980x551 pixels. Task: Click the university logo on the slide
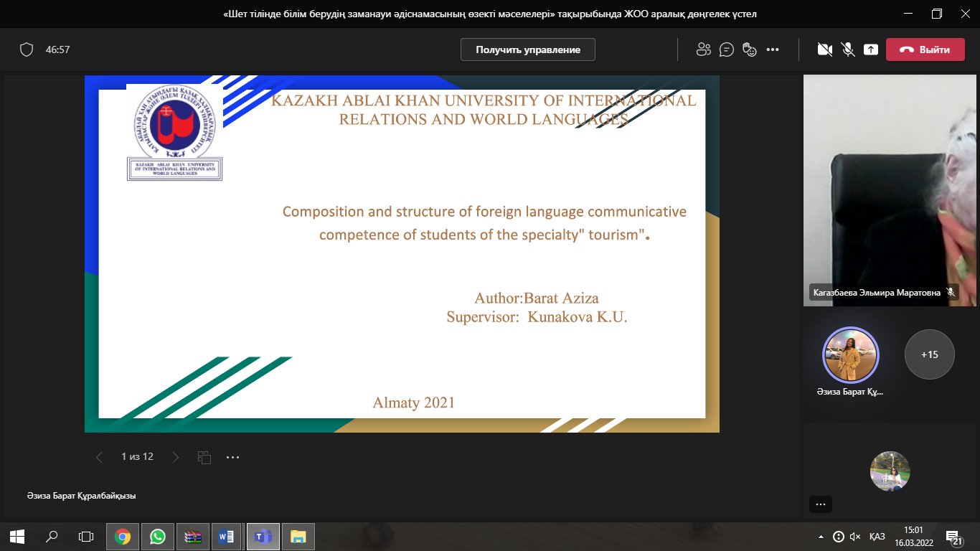[174, 131]
